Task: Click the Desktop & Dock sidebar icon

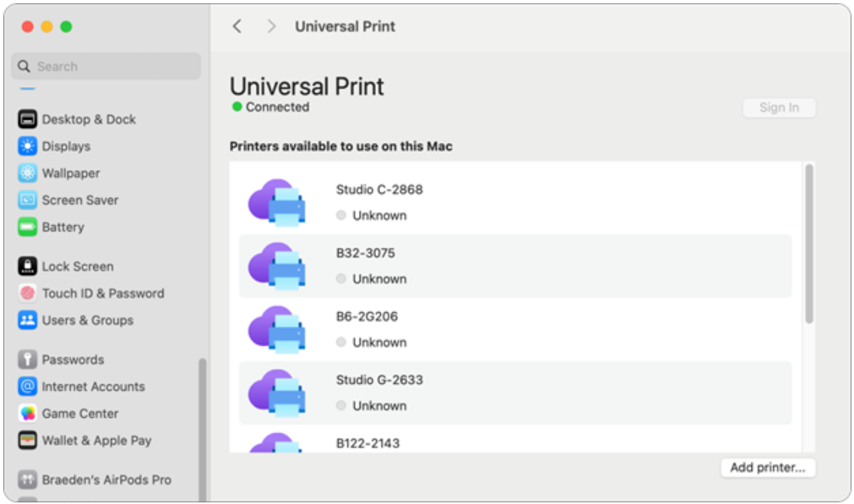Action: 28,120
